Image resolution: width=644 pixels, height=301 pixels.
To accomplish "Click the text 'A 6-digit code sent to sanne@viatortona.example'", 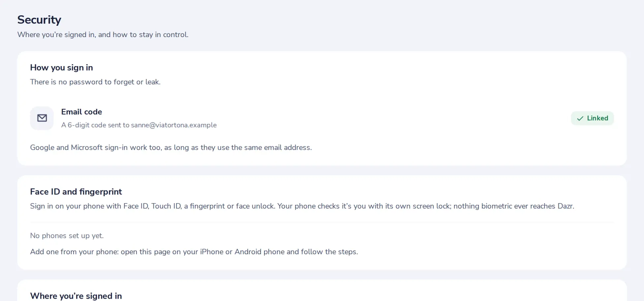I will click(x=139, y=125).
